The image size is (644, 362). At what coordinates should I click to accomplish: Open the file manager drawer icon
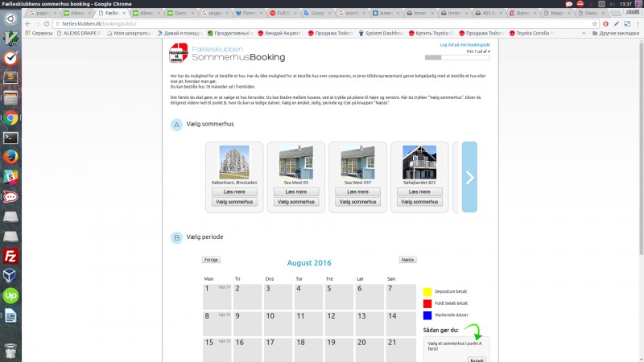pos(10,98)
